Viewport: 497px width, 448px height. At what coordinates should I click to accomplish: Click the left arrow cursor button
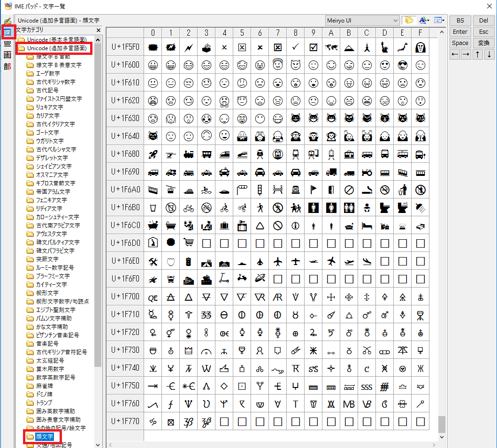455,54
